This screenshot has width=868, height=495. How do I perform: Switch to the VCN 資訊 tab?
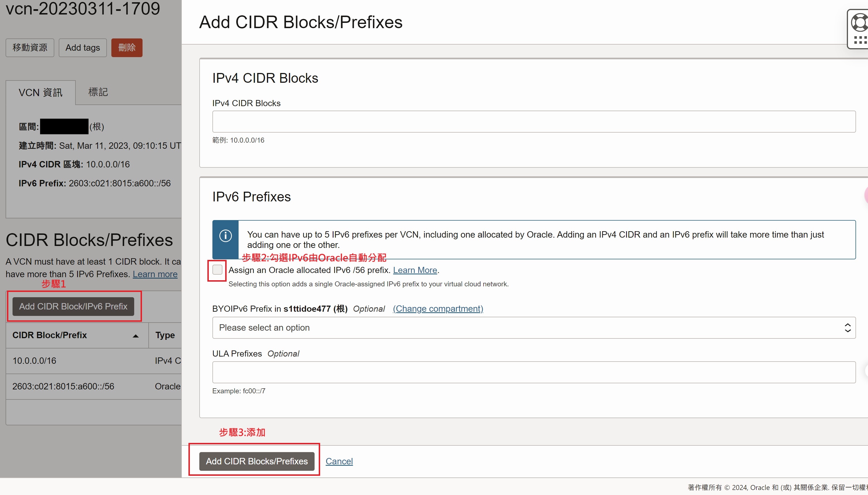point(40,92)
